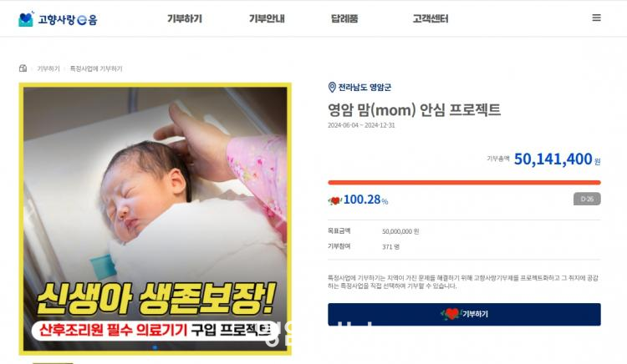Open the hamburger menu icon
This screenshot has width=627, height=364.
(596, 18)
